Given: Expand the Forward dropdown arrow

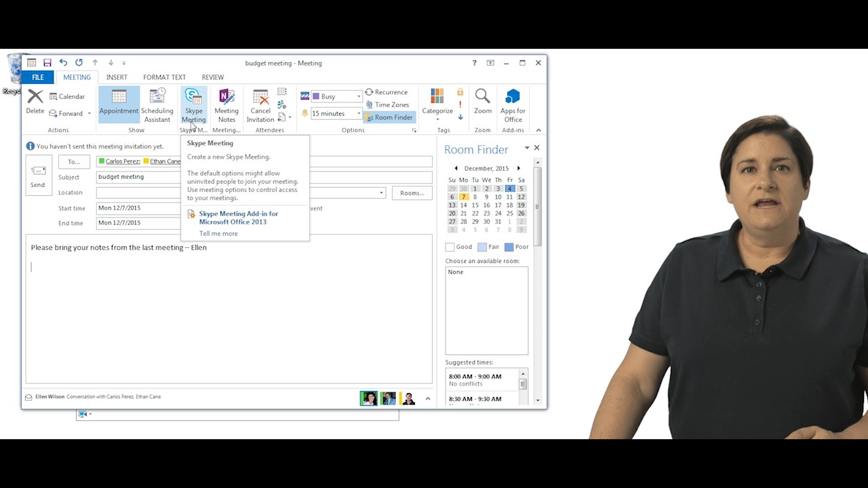Looking at the screenshot, I should pos(89,114).
